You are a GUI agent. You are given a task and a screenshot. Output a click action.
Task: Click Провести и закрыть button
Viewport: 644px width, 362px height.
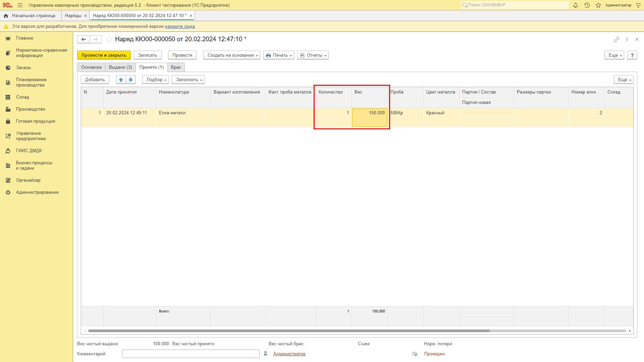[x=104, y=55]
